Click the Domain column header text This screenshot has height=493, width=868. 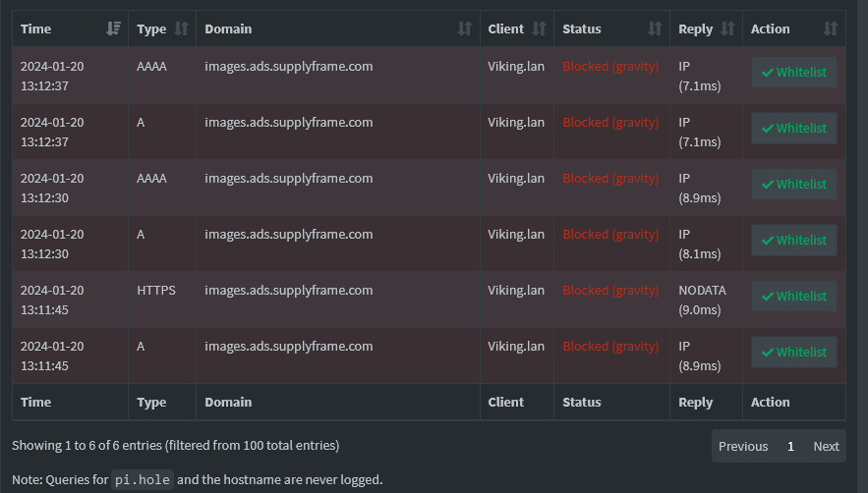tap(228, 28)
